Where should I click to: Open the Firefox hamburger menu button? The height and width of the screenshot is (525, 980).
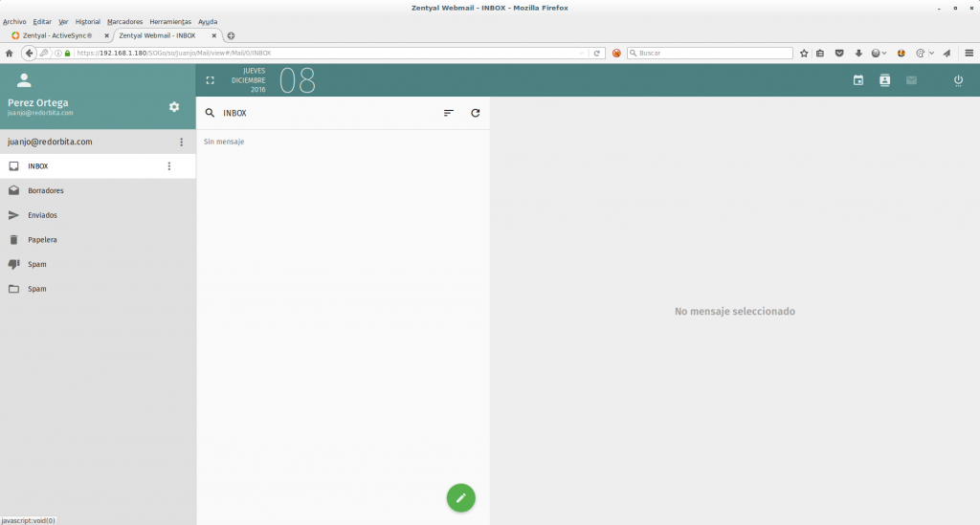click(x=969, y=53)
